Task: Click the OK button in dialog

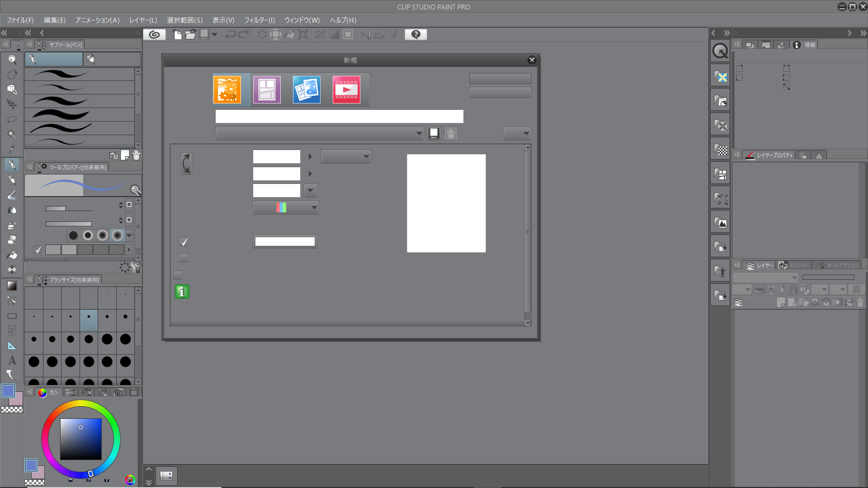Action: point(500,79)
